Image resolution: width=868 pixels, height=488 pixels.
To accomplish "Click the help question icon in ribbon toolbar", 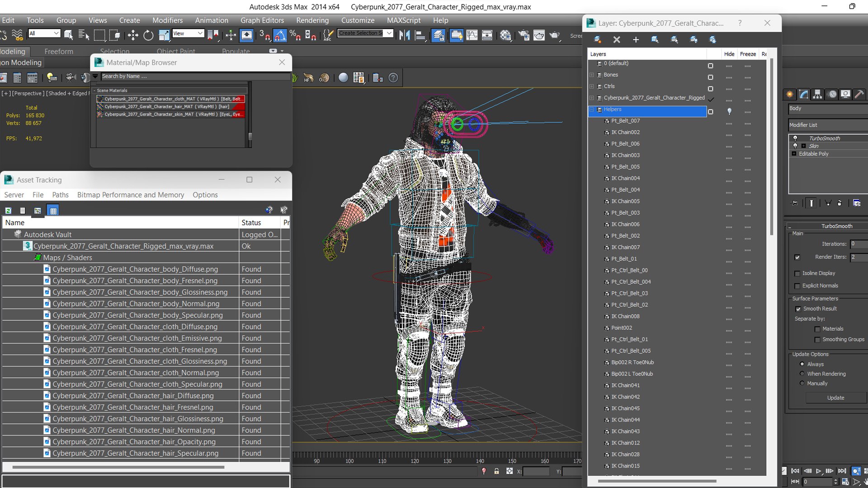I will click(x=393, y=78).
